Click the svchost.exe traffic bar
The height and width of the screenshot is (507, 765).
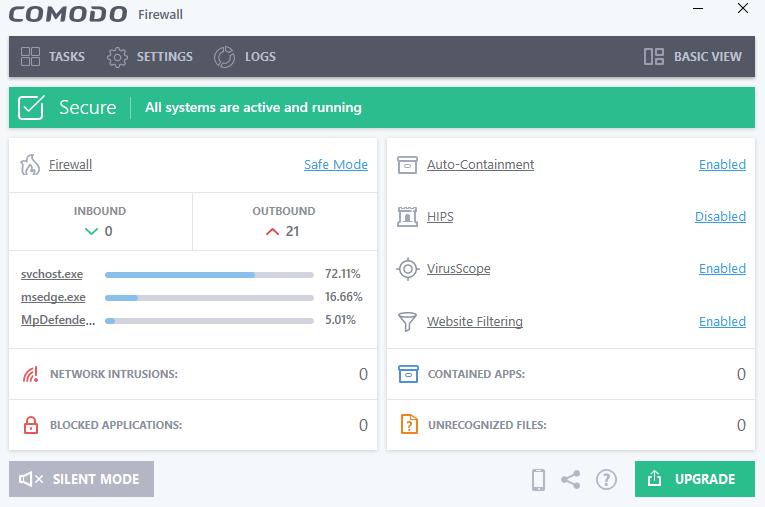(209, 273)
